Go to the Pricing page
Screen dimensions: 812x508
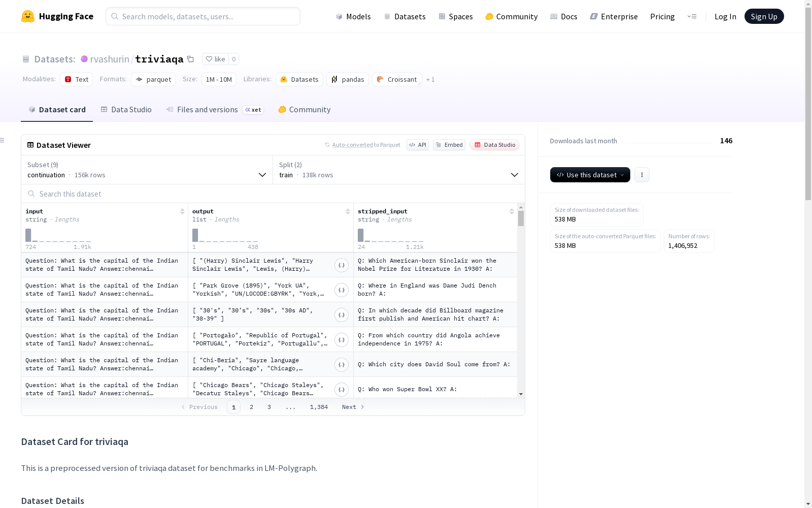[x=662, y=16]
